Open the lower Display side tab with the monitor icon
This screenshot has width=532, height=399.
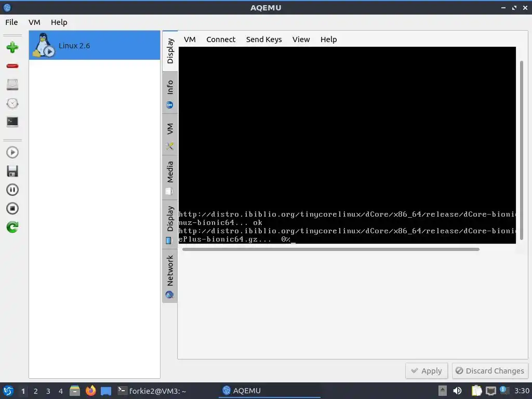point(170,224)
